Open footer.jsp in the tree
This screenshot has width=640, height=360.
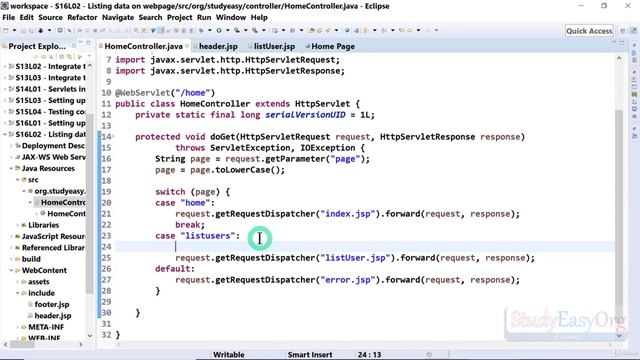[x=52, y=304]
